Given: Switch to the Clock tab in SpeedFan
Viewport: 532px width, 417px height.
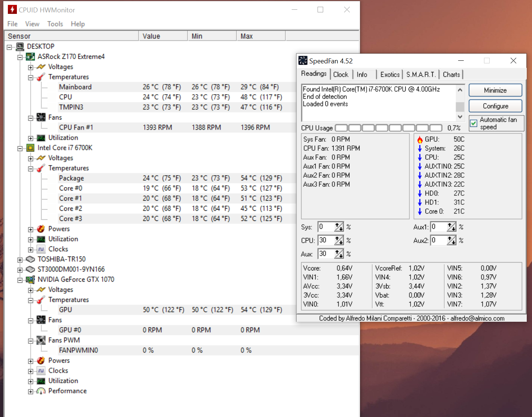Looking at the screenshot, I should [x=341, y=75].
